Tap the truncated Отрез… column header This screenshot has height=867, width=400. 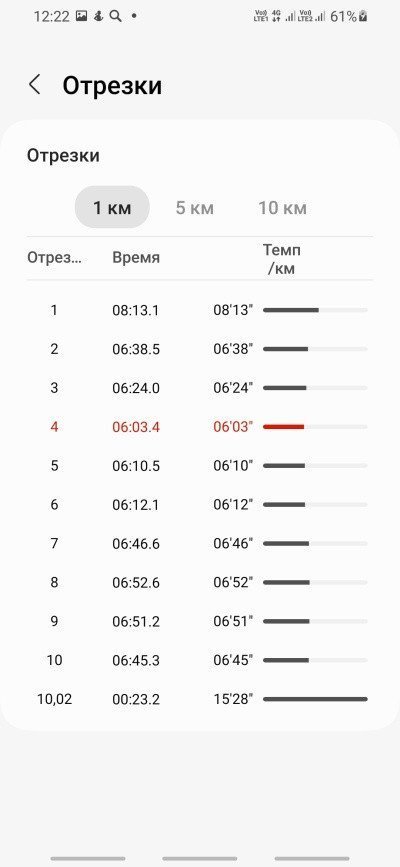point(54,258)
